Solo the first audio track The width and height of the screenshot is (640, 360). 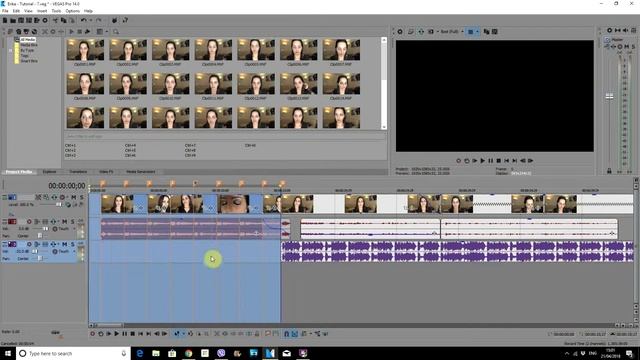pyautogui.click(x=72, y=222)
